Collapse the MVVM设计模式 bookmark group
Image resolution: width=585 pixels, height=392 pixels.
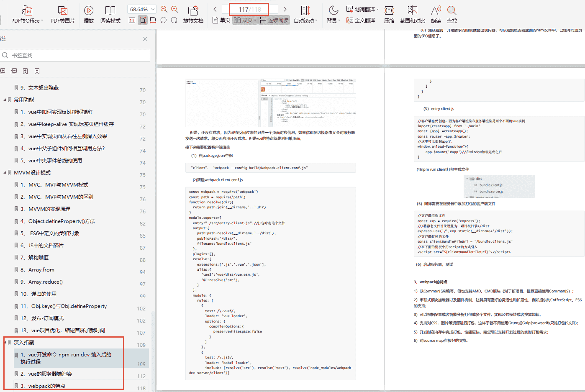coord(5,172)
